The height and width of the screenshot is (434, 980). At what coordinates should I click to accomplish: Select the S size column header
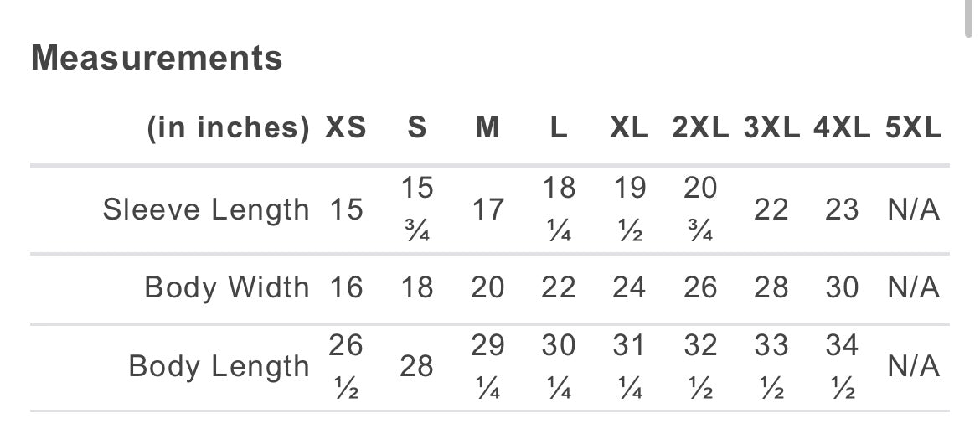tap(416, 128)
